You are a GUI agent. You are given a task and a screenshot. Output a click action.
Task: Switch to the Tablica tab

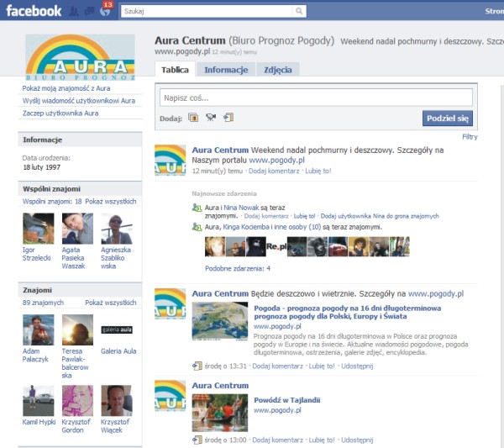[x=175, y=70]
